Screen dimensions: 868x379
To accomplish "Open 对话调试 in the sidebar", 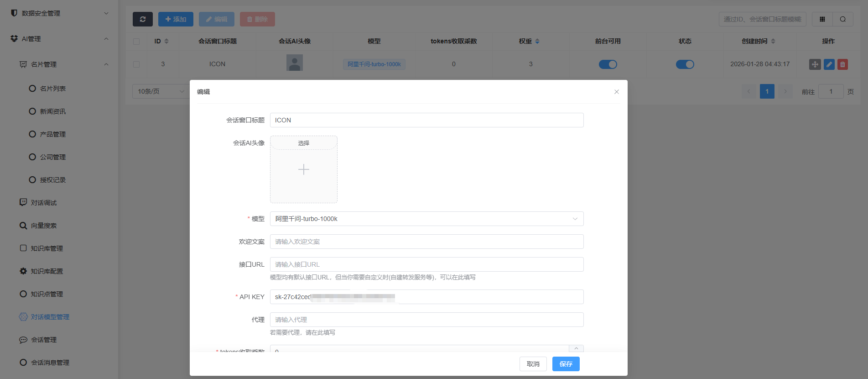I will coord(44,203).
